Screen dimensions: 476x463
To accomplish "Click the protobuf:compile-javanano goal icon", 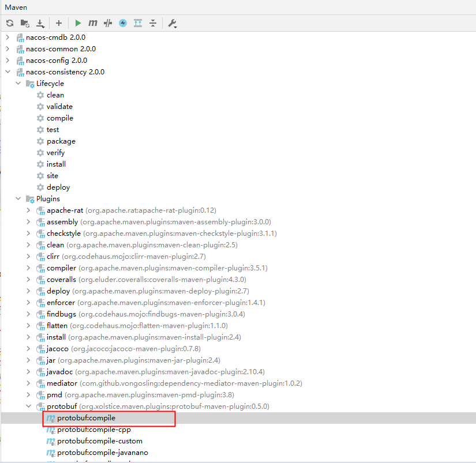I will (x=51, y=453).
